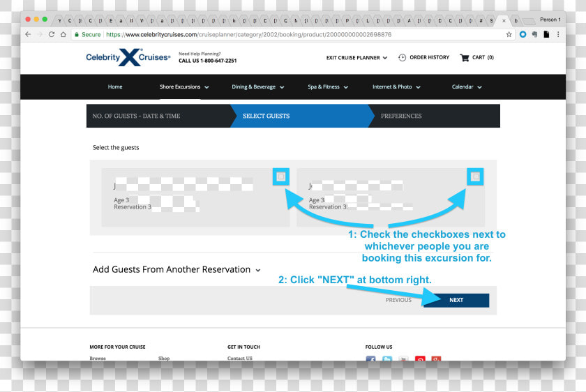Expand the Dining & Beverage menu

point(258,86)
